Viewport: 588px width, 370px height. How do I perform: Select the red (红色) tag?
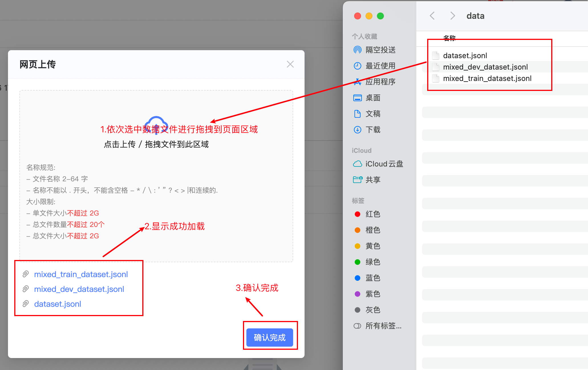click(372, 214)
